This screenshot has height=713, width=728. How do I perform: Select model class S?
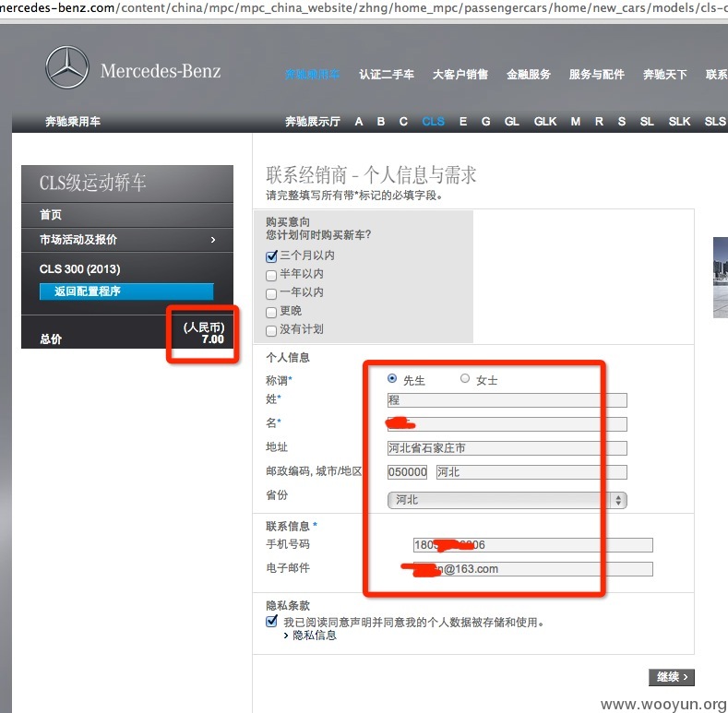tap(622, 122)
